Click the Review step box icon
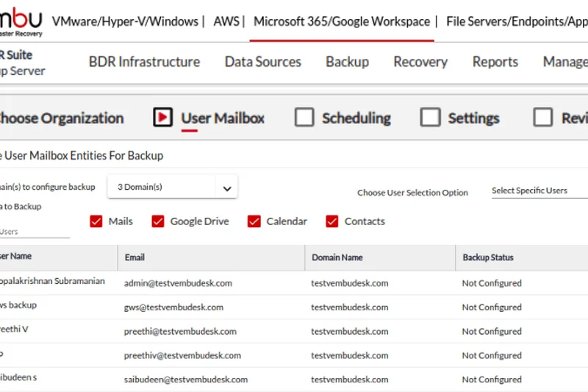The image size is (588, 392). pyautogui.click(x=543, y=118)
